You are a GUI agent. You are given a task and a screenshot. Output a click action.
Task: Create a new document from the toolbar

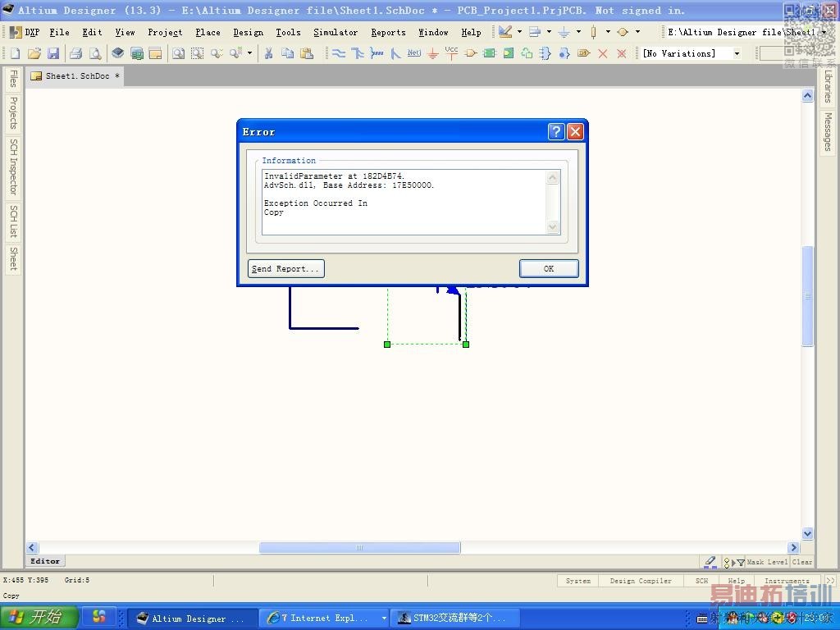(x=15, y=53)
